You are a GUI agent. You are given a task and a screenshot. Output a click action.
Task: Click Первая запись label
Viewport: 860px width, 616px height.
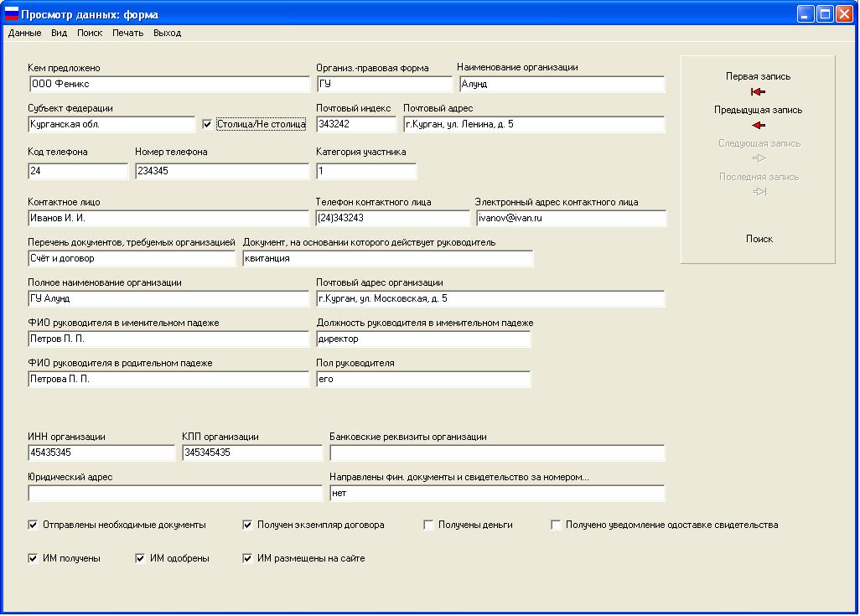click(758, 76)
